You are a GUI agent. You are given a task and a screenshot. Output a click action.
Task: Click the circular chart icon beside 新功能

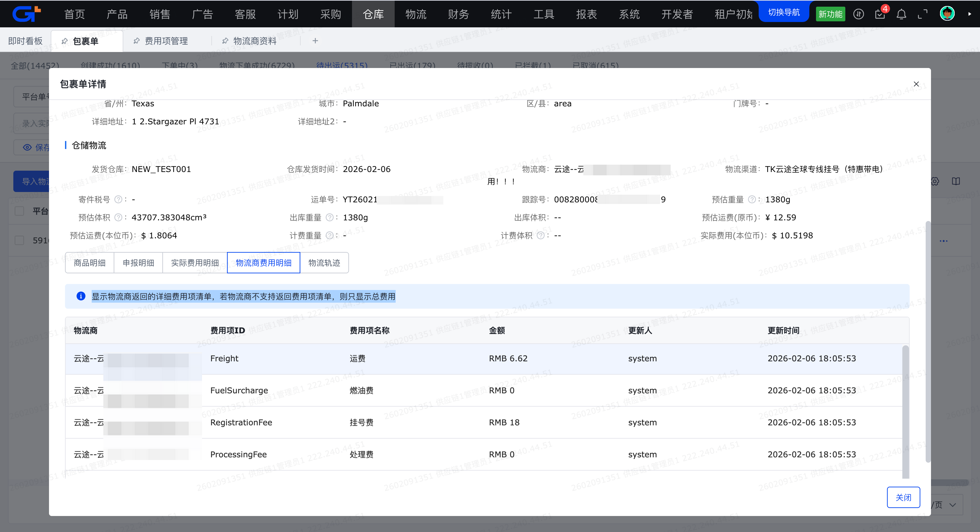pyautogui.click(x=858, y=14)
